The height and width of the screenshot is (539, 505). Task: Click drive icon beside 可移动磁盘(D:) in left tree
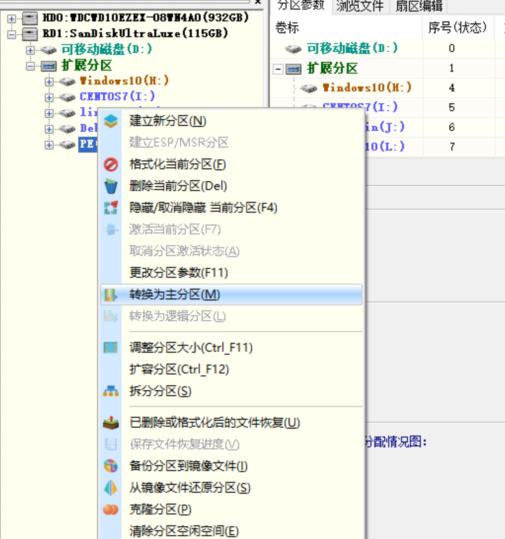click(48, 50)
